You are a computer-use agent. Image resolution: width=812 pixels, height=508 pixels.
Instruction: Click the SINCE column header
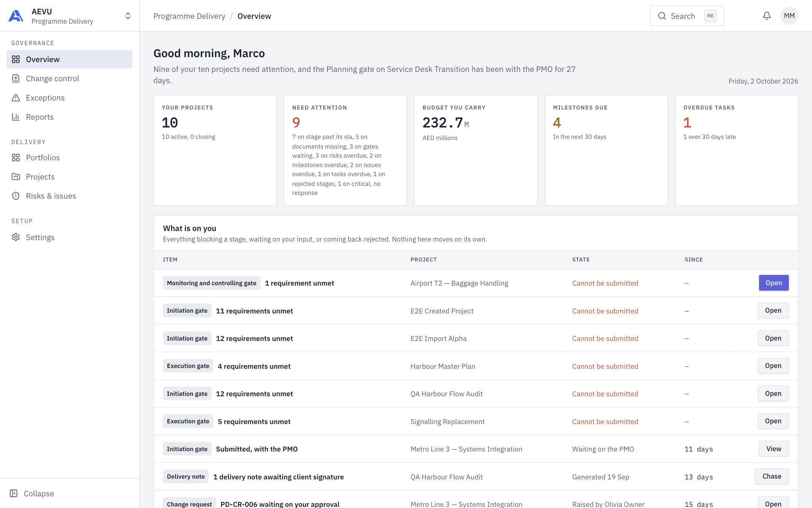(x=694, y=260)
